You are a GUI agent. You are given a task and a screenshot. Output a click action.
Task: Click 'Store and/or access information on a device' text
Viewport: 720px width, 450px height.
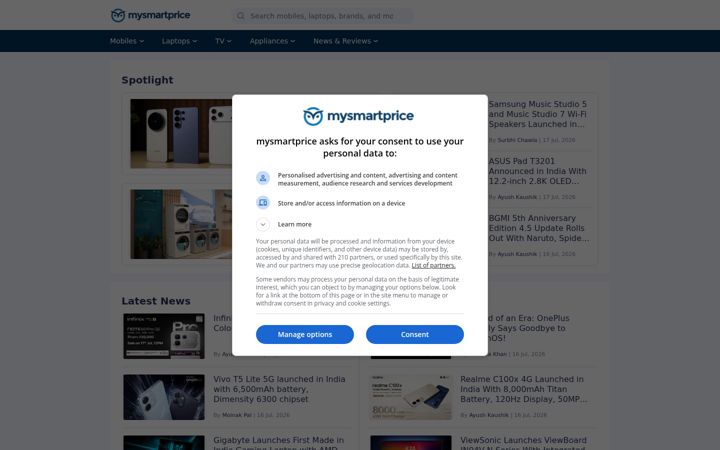click(x=341, y=203)
